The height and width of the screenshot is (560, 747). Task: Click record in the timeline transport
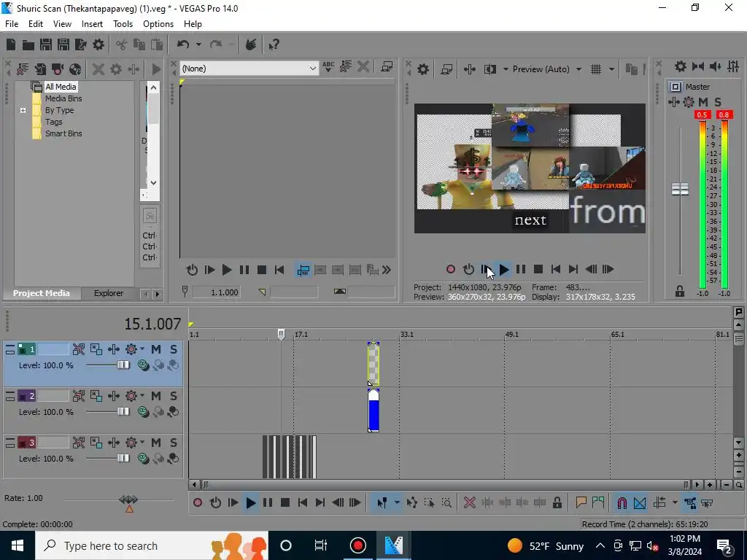click(198, 503)
